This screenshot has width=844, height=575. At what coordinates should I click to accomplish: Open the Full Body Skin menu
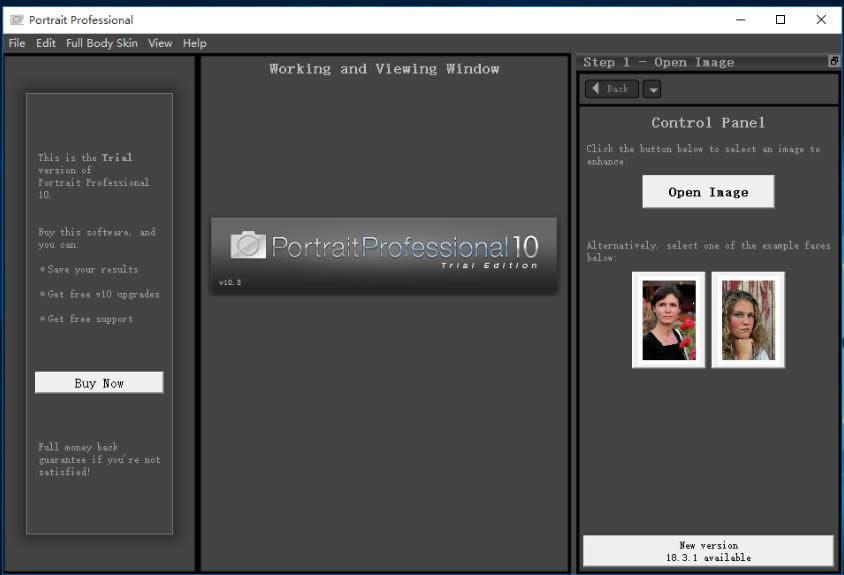click(x=102, y=43)
